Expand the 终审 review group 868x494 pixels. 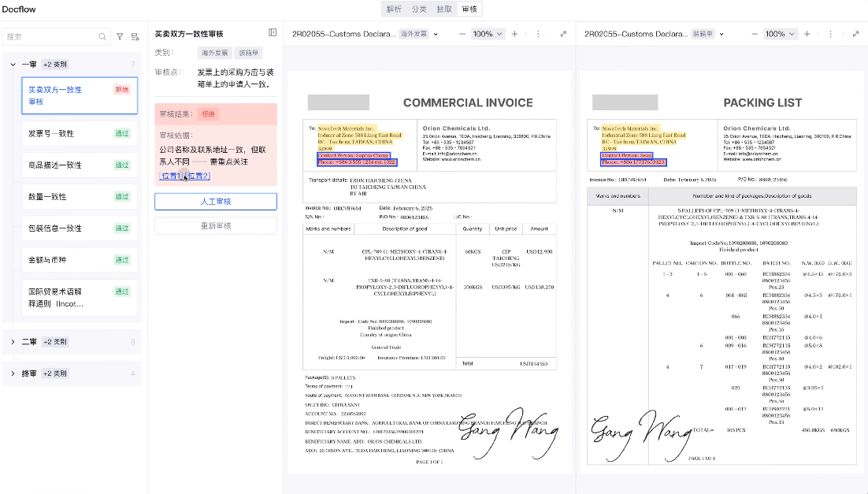click(x=13, y=373)
